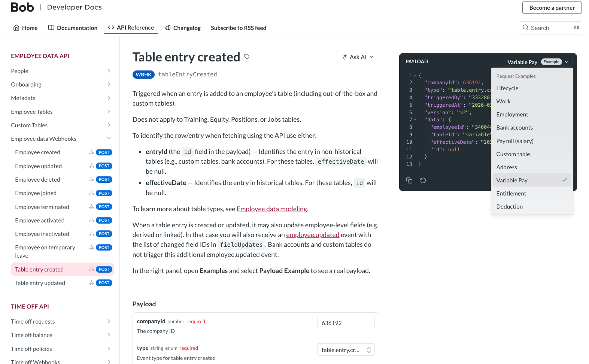Expand the Time off policies section

pos(109,349)
